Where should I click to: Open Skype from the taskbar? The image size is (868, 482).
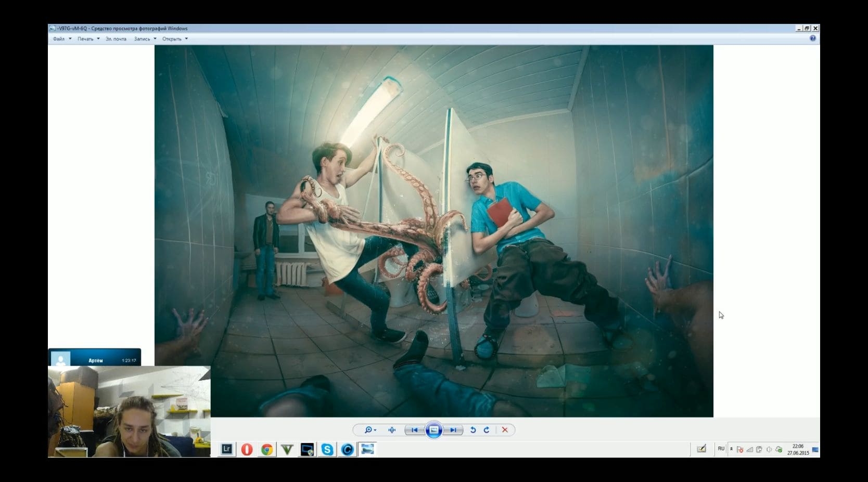[327, 449]
